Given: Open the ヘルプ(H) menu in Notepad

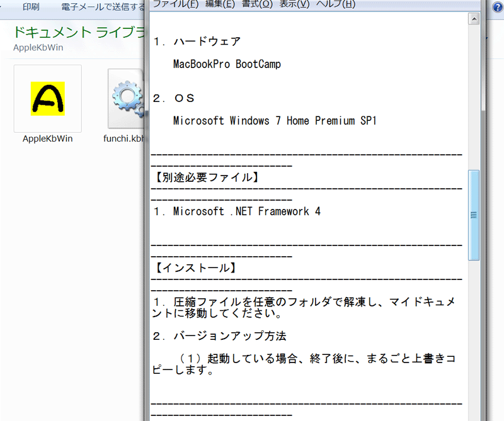Looking at the screenshot, I should [x=336, y=4].
